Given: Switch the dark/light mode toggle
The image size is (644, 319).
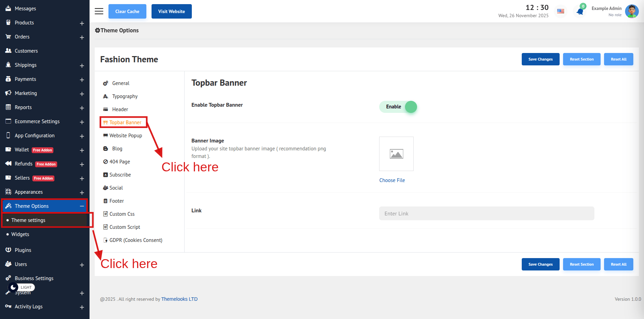Looking at the screenshot, I should click(x=21, y=287).
